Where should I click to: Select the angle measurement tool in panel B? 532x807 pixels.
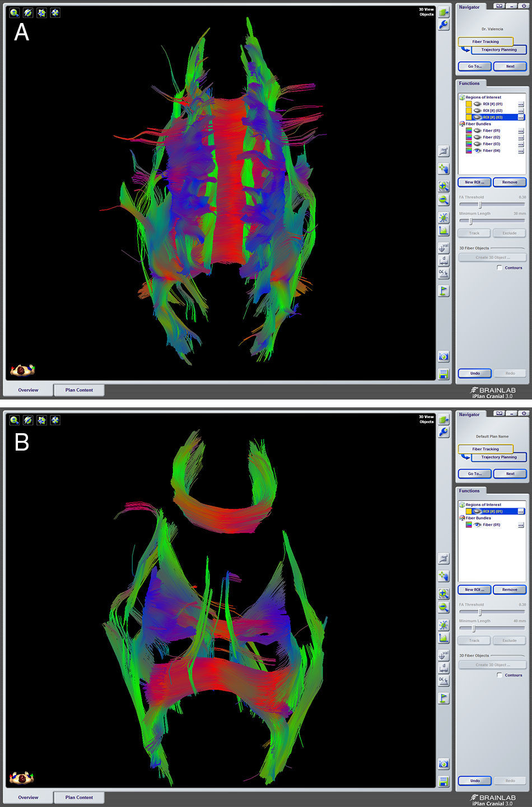(444, 681)
